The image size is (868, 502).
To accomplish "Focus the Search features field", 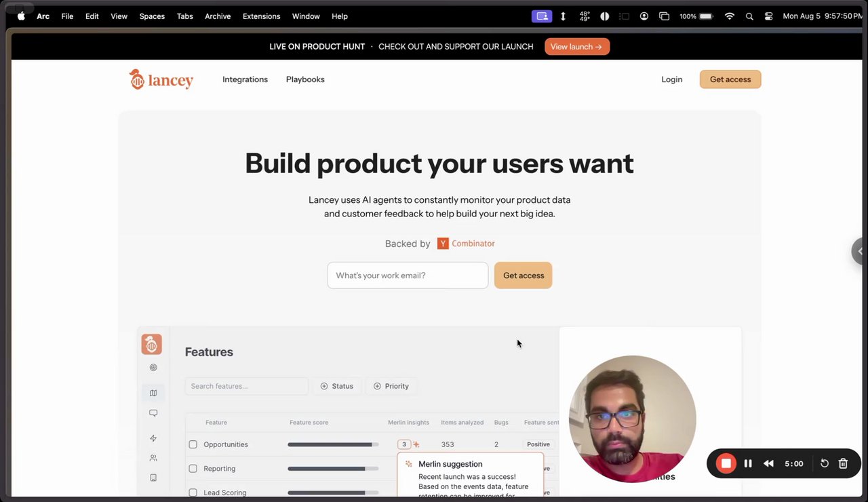I will pyautogui.click(x=246, y=386).
